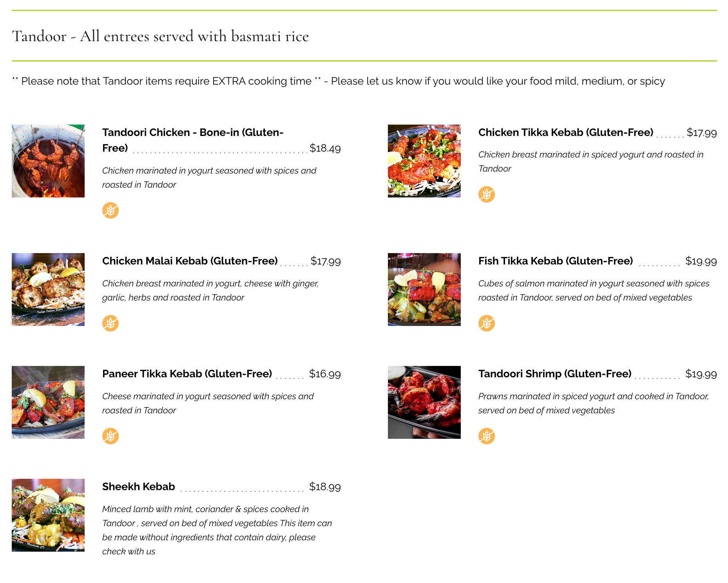728x583 pixels.
Task: Click the Fish Tikka Kebab title
Action: pos(556,261)
